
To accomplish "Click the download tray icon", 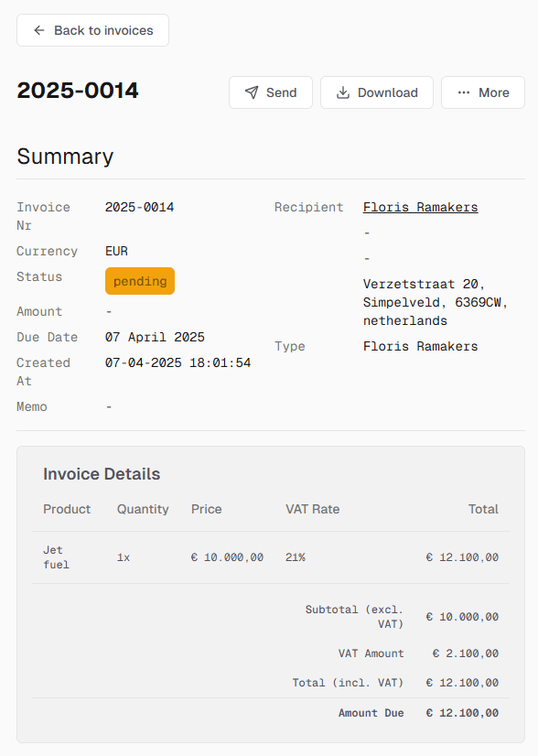I will pyautogui.click(x=343, y=92).
